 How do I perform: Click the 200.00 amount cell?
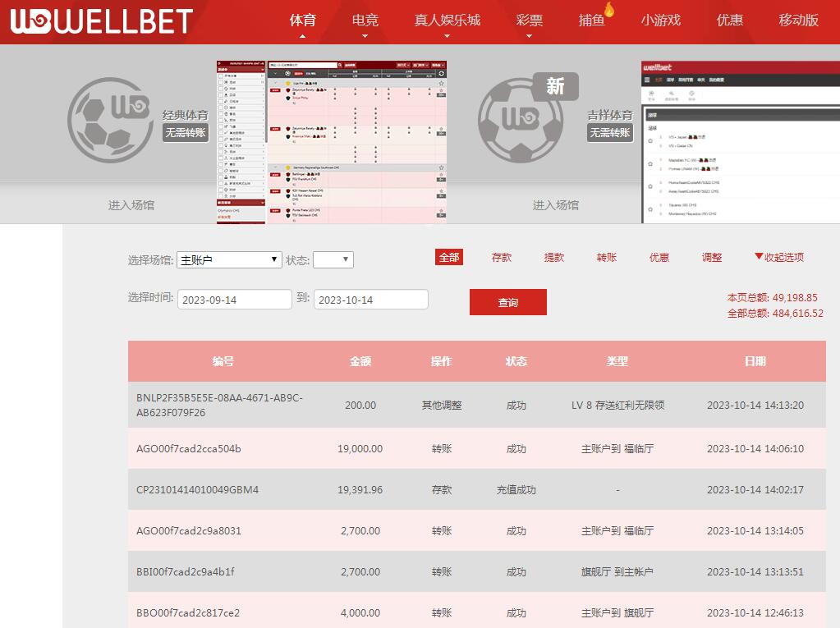pos(360,406)
